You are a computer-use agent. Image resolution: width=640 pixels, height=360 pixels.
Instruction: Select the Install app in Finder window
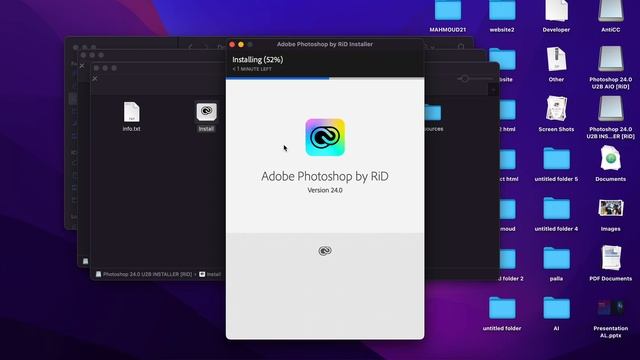pos(206,112)
